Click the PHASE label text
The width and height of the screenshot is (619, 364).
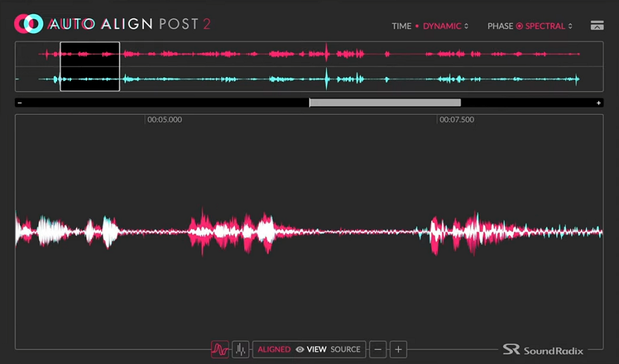pos(500,26)
